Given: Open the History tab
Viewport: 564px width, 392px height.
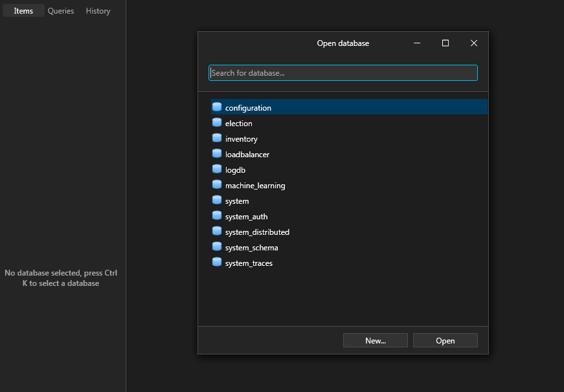Looking at the screenshot, I should pos(98,11).
